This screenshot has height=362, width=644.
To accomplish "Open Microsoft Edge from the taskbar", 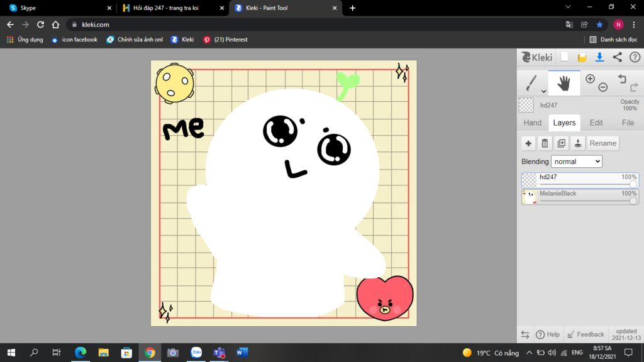I will click(80, 353).
